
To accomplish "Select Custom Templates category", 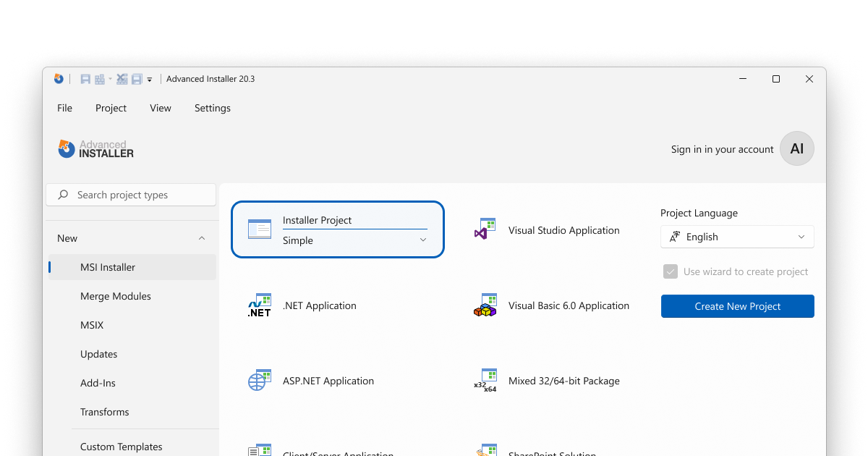I will (132, 447).
